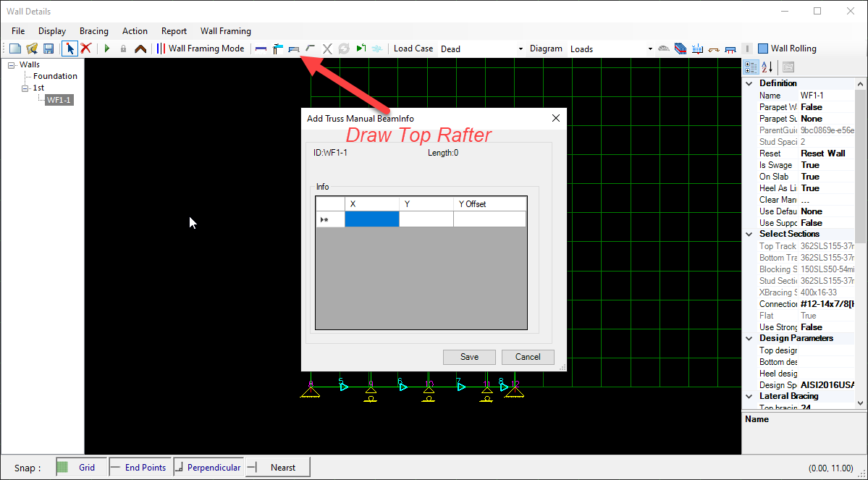The height and width of the screenshot is (480, 868).
Task: Click the X column cell in Info table
Action: (x=371, y=219)
